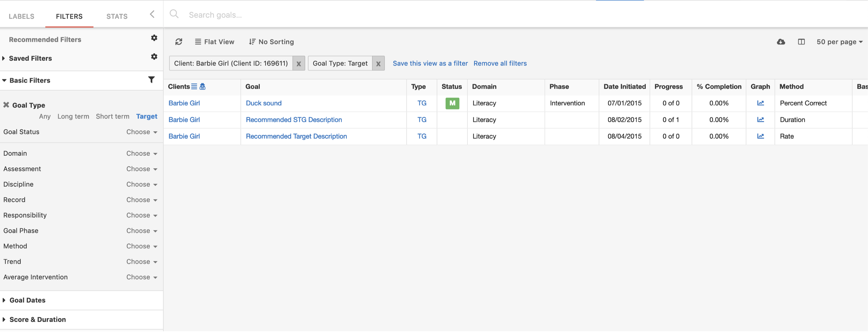
Task: Remove the Goal Type Target filter chip
Action: [x=378, y=63]
